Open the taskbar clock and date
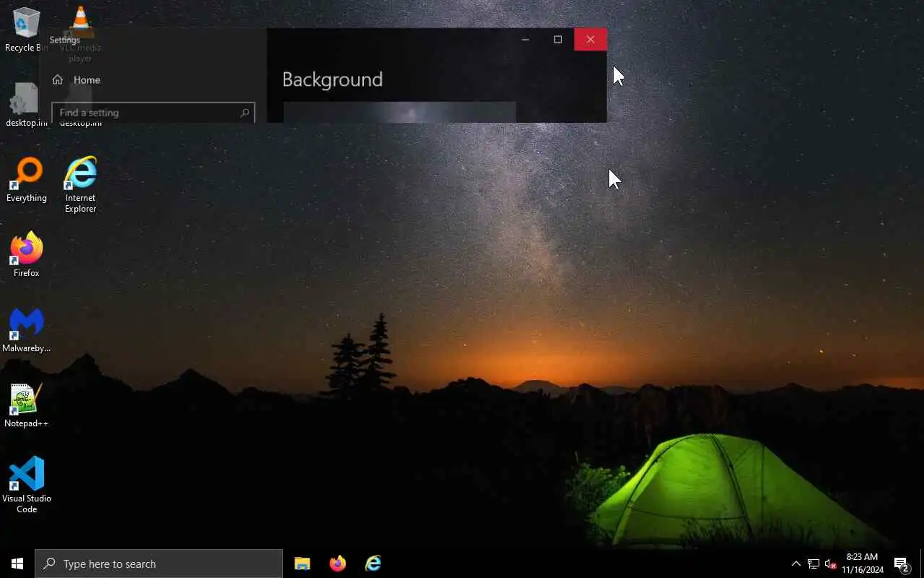 coord(863,564)
